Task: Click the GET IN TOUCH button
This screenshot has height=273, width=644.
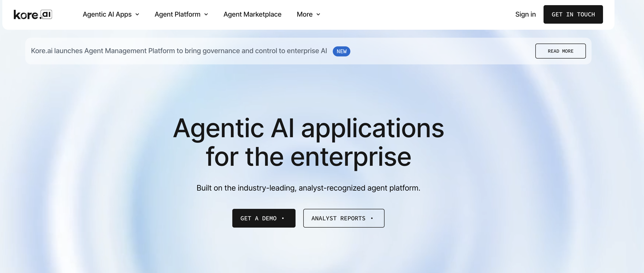Action: (573, 15)
